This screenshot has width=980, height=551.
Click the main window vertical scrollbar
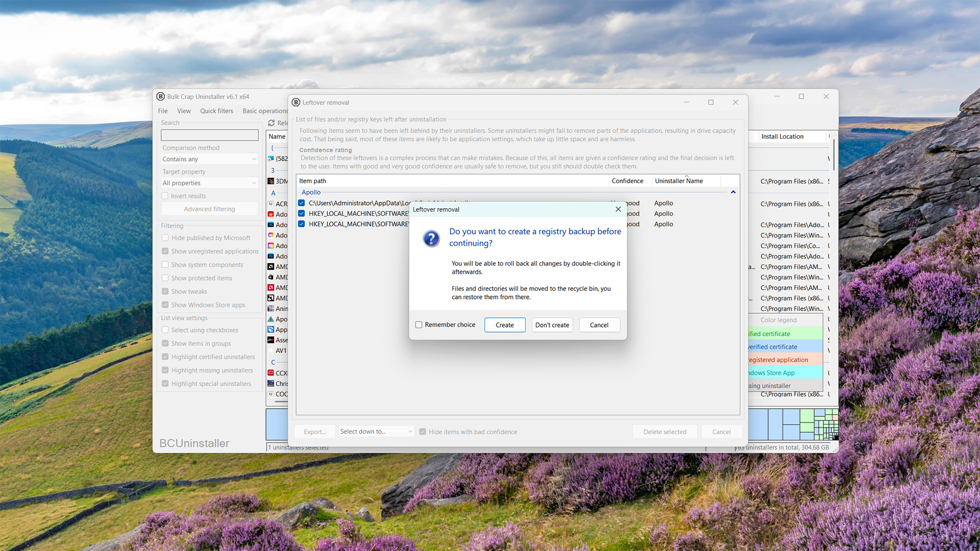pyautogui.click(x=834, y=154)
